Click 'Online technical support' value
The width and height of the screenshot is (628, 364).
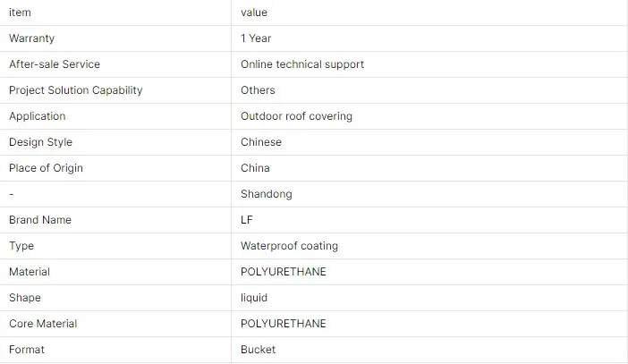[302, 64]
